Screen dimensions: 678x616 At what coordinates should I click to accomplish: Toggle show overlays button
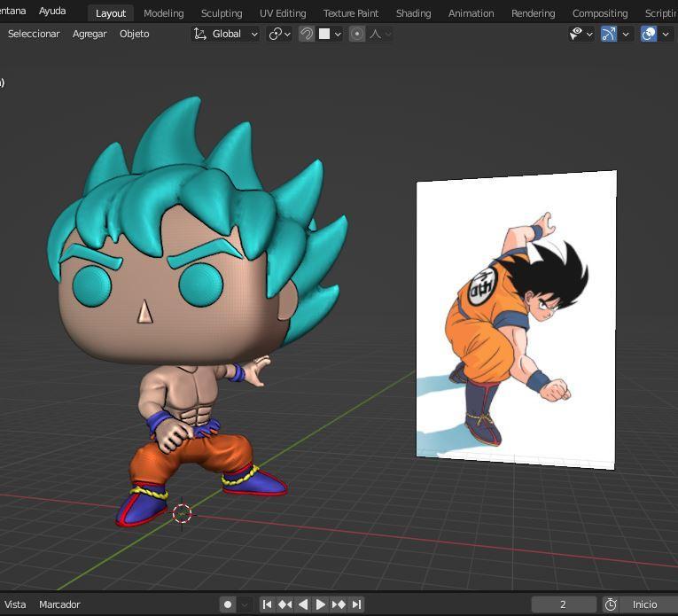649,34
